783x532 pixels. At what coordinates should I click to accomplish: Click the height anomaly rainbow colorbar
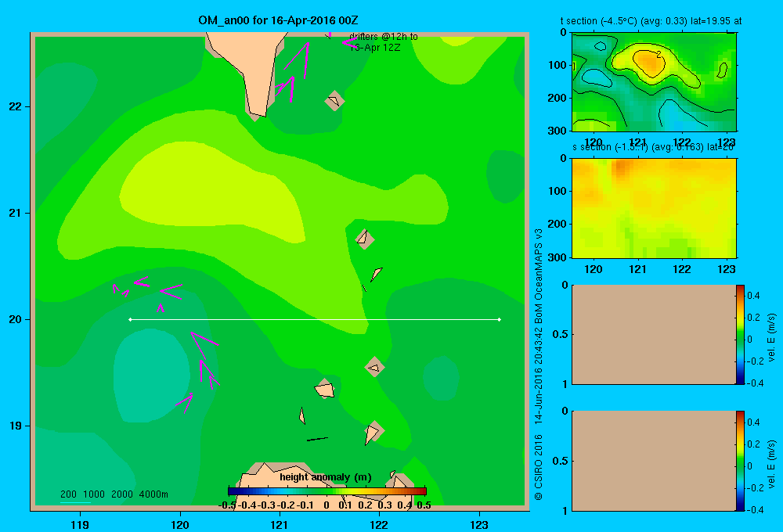(327, 491)
